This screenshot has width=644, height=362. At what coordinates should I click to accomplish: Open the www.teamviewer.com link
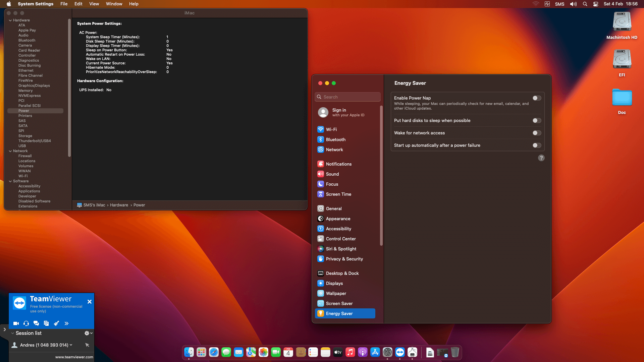(x=74, y=357)
